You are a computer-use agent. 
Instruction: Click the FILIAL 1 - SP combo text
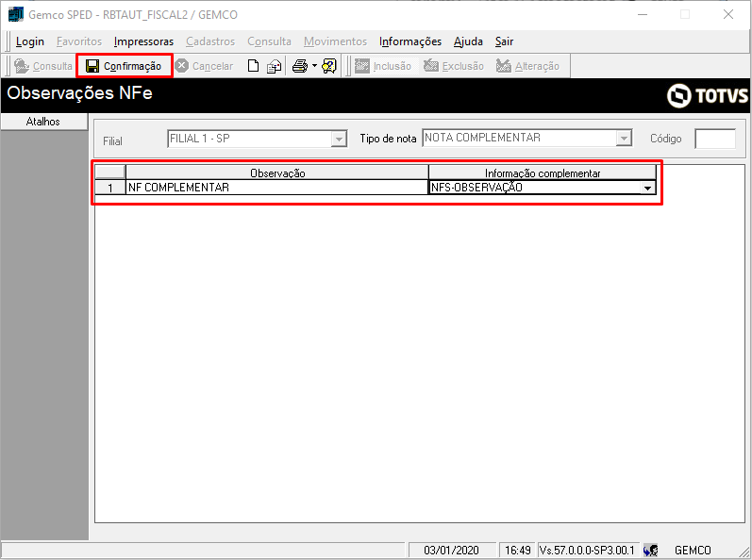tap(200, 139)
